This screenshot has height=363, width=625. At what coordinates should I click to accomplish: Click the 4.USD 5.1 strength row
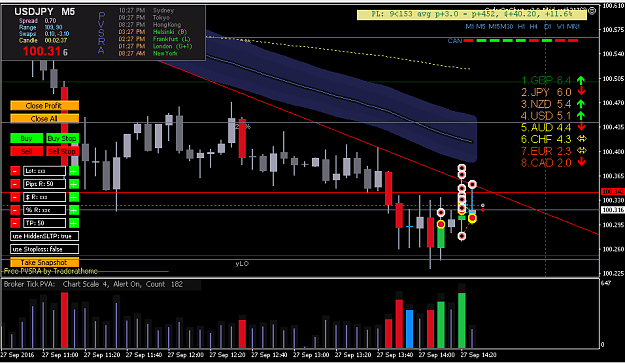click(x=553, y=116)
